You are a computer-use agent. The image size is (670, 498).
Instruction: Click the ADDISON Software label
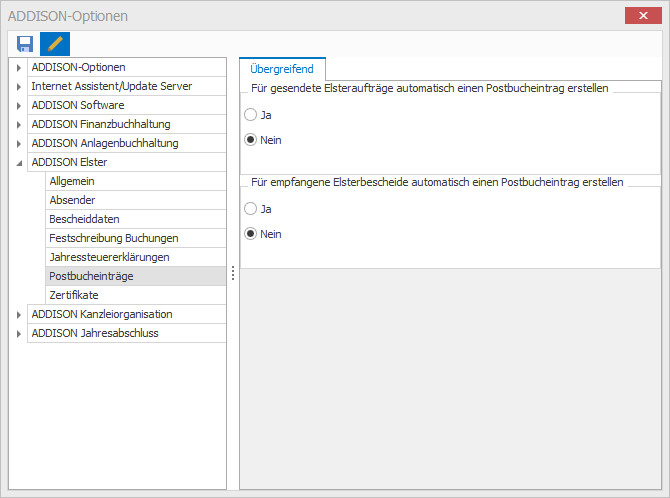pyautogui.click(x=78, y=105)
